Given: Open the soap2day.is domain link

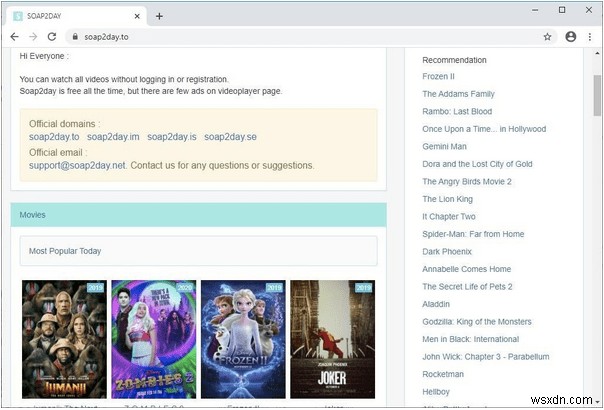Looking at the screenshot, I should point(171,137).
